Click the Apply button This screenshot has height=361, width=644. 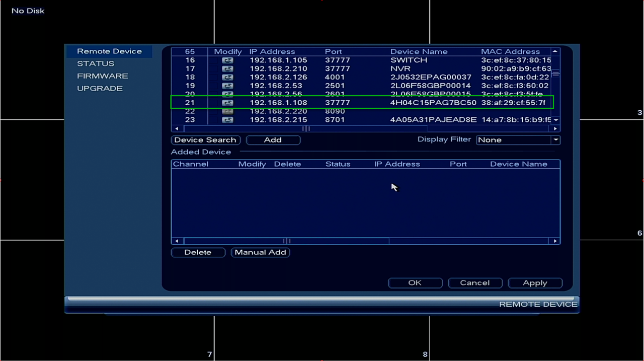[x=535, y=283]
